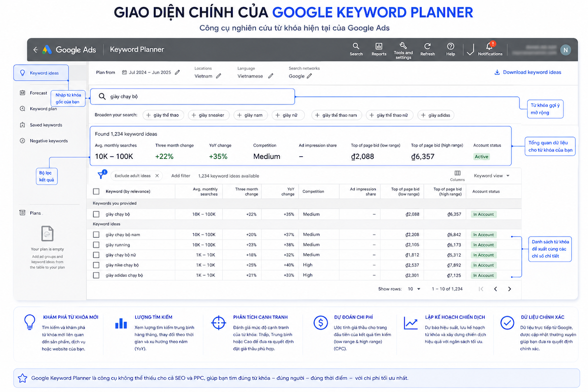Open Notifications bell icon
588x392 pixels.
[490, 49]
